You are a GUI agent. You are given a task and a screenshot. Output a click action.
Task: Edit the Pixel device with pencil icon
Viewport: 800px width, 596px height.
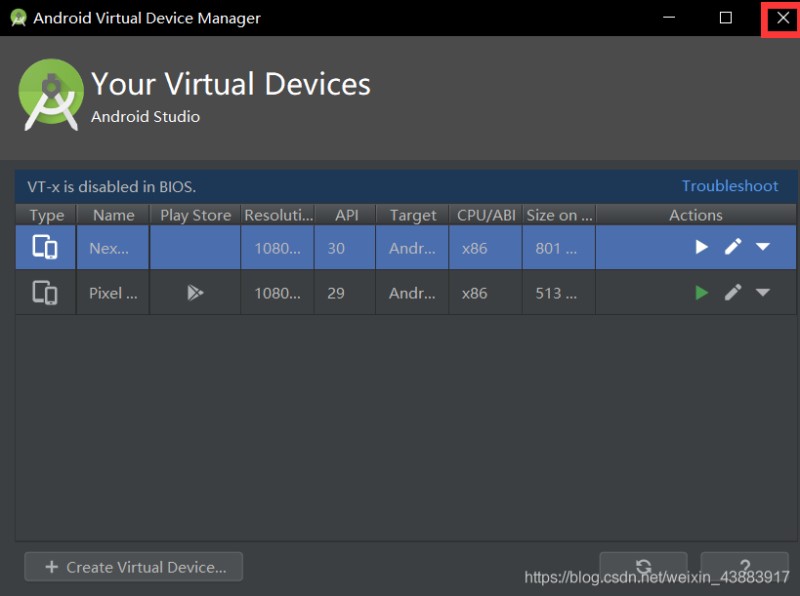click(x=733, y=293)
